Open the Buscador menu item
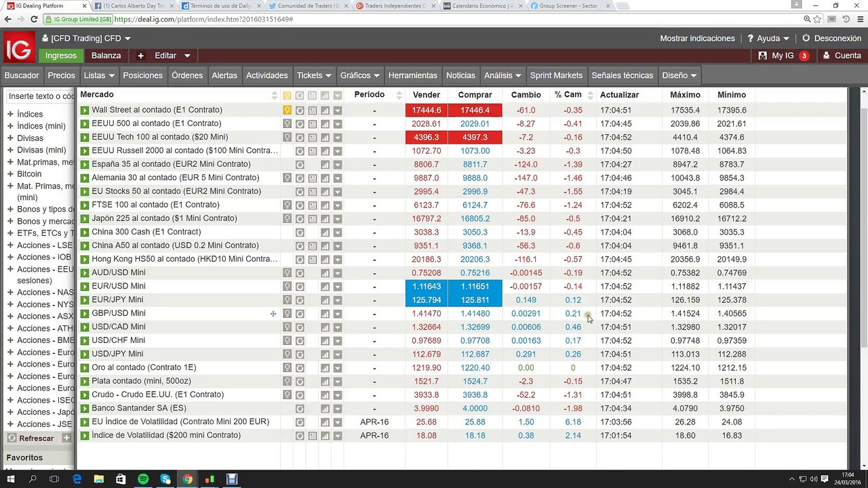The image size is (868, 488). (x=22, y=75)
